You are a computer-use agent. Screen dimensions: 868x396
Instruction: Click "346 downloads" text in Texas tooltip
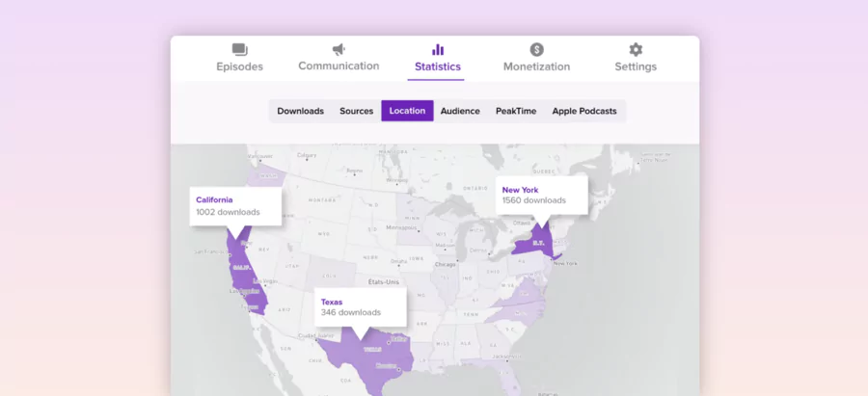(x=351, y=312)
